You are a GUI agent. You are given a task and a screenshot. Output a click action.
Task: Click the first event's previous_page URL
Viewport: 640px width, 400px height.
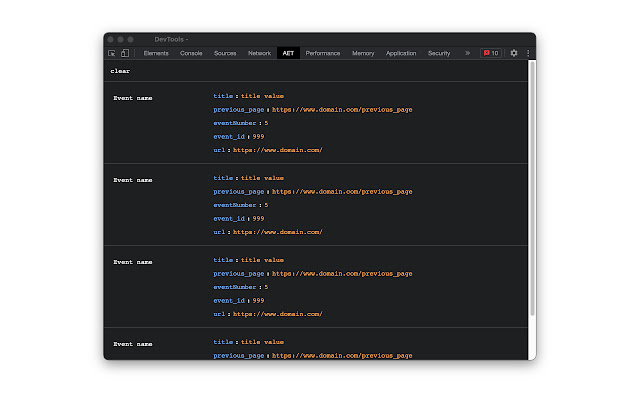342,109
